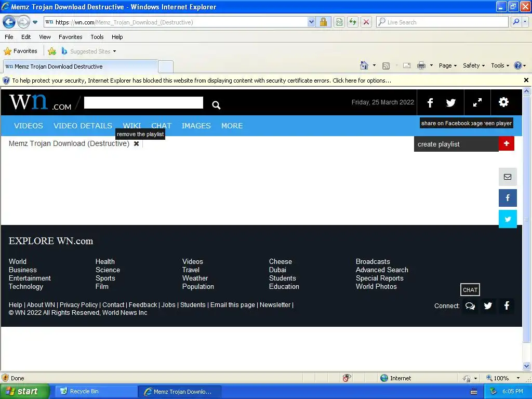Remove the Memz Trojan Download playlist
This screenshot has height=399, width=532.
pyautogui.click(x=137, y=143)
